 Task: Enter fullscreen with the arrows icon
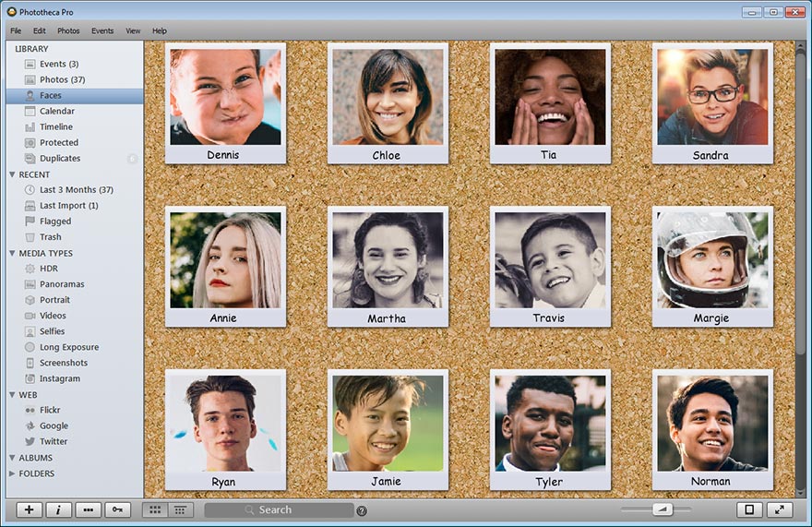click(x=780, y=509)
